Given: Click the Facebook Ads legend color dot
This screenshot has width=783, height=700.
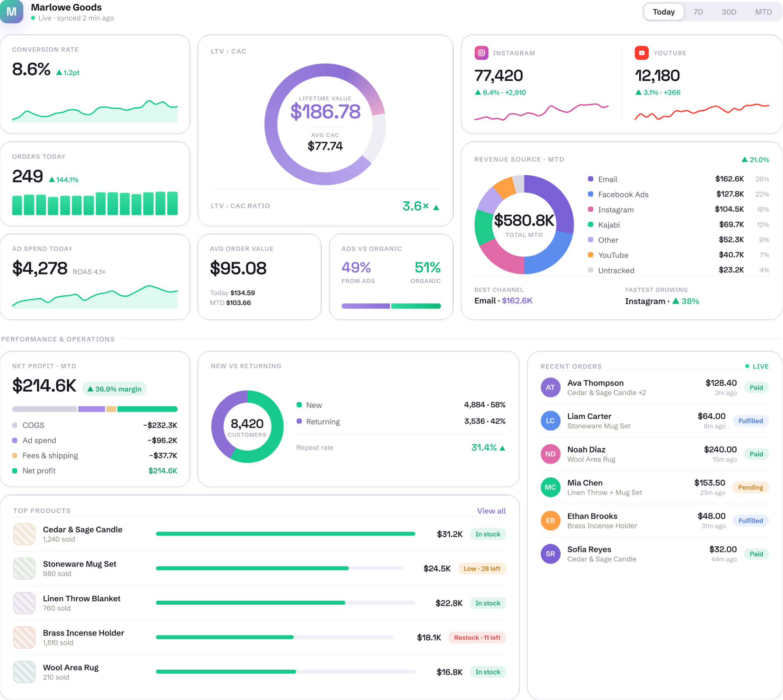Looking at the screenshot, I should coord(590,194).
